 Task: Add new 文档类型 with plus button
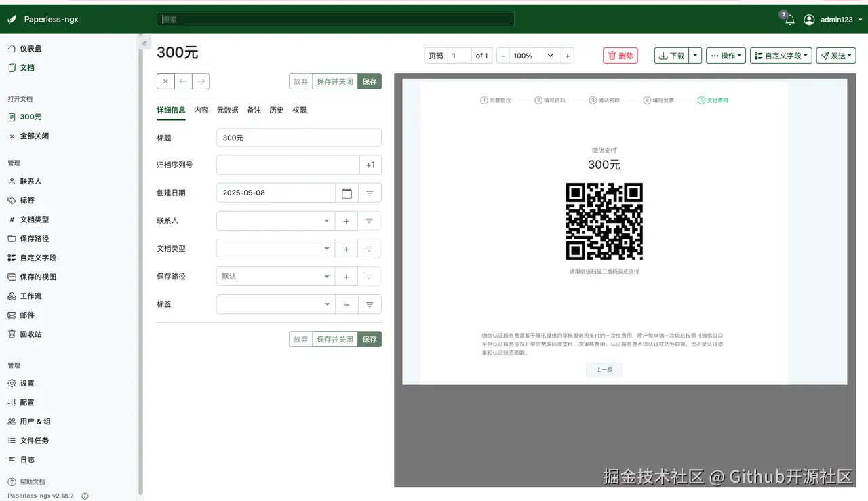click(346, 249)
